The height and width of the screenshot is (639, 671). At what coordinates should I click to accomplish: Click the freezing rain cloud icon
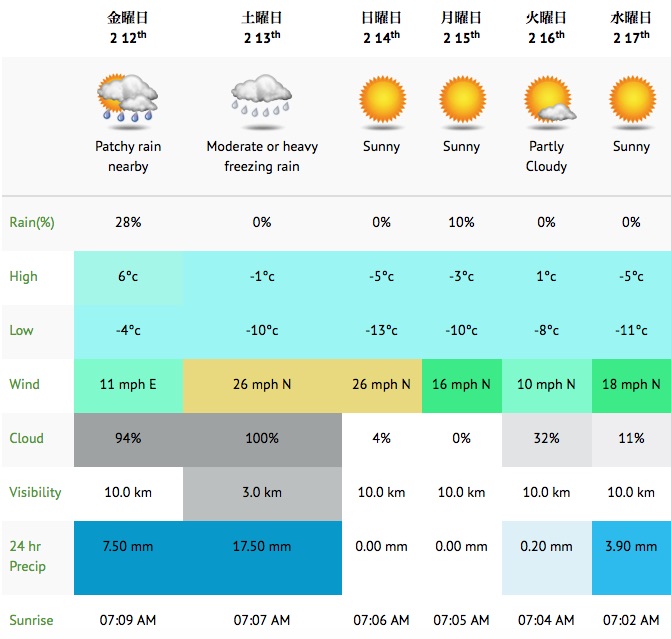[x=262, y=98]
